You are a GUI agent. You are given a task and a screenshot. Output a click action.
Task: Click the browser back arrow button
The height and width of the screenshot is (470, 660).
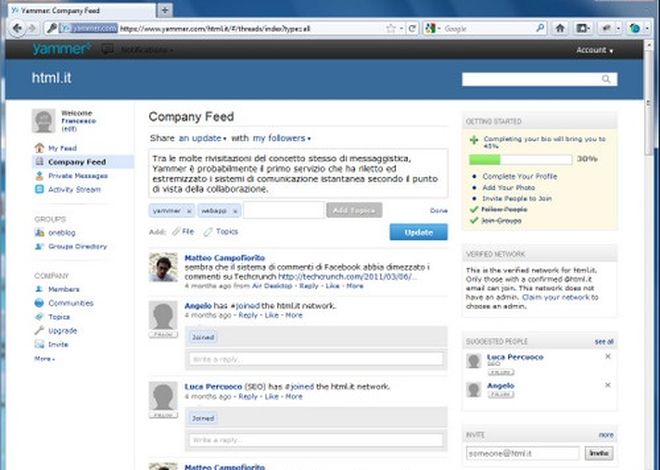tap(17, 29)
